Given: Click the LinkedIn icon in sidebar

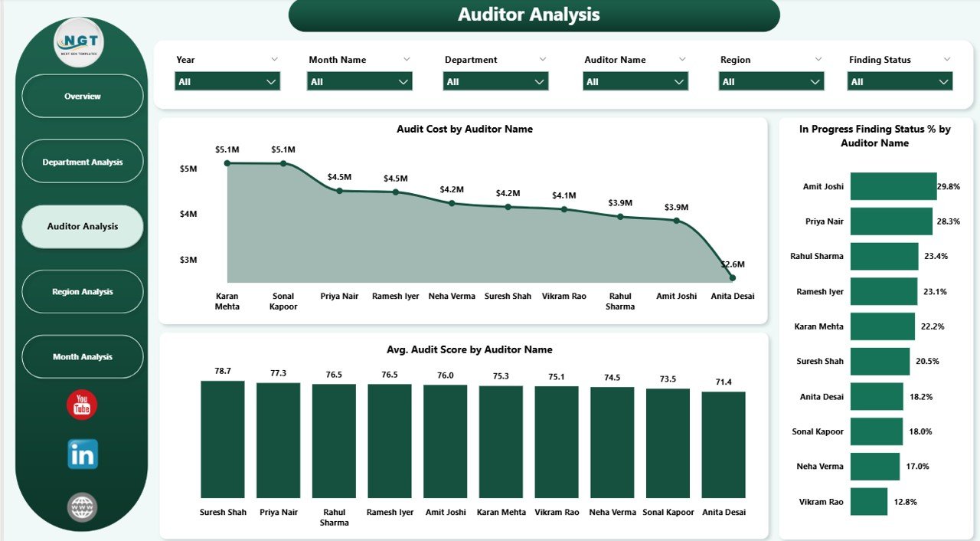Looking at the screenshot, I should 81,455.
